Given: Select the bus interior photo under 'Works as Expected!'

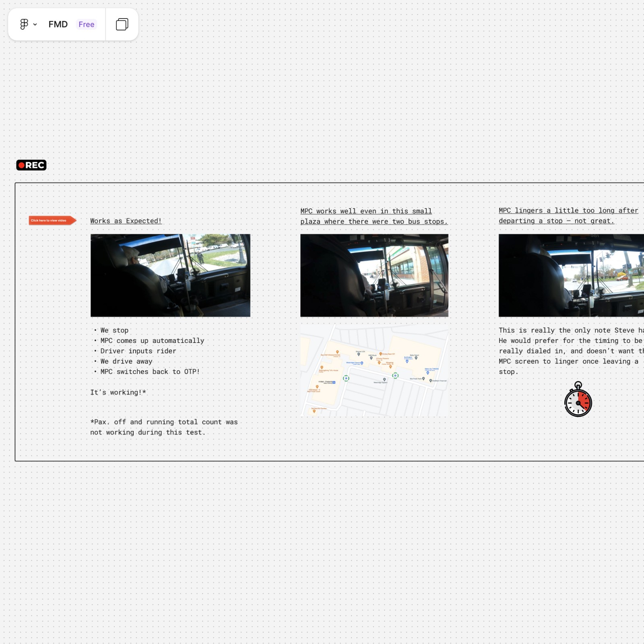Looking at the screenshot, I should click(x=170, y=275).
